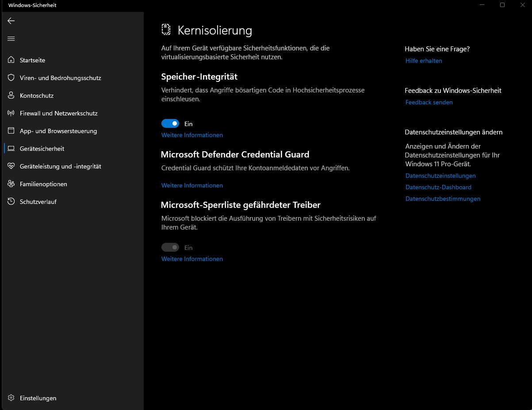Click the Kontoschutz person icon
This screenshot has width=532, height=410.
coord(11,95)
